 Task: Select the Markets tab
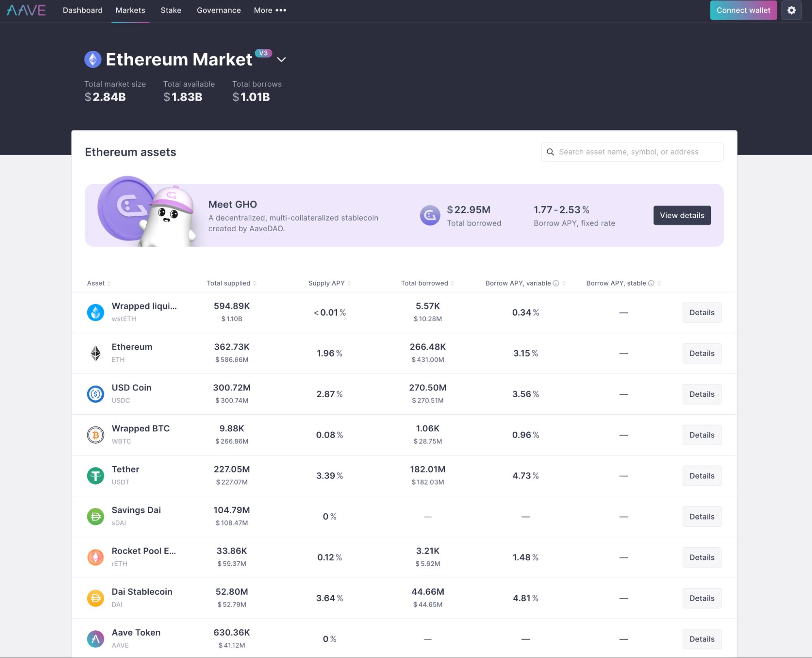pos(130,10)
